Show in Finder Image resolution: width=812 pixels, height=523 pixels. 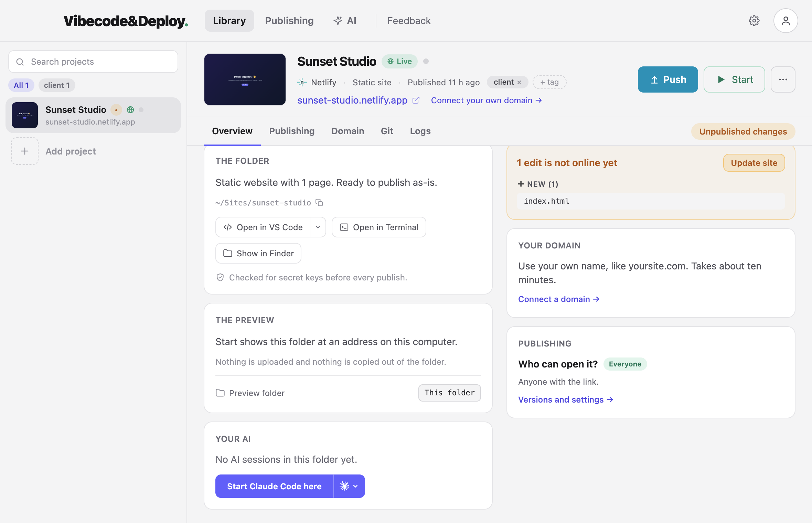[x=258, y=253]
